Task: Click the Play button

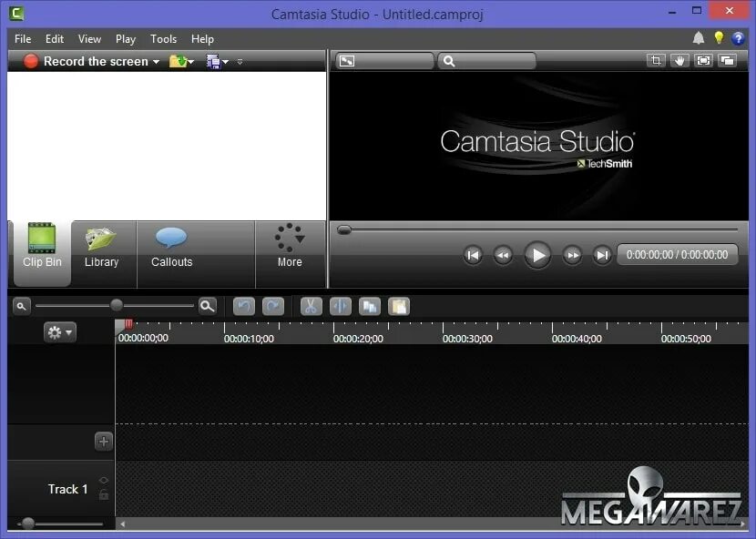Action: [537, 255]
